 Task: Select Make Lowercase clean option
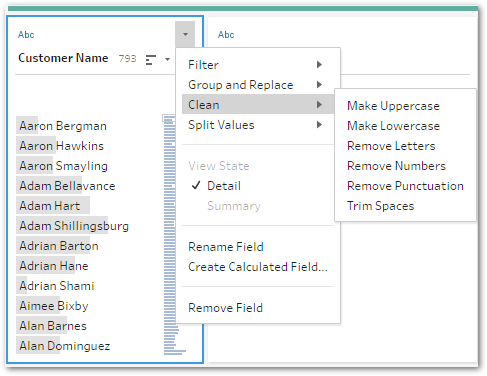pos(393,126)
